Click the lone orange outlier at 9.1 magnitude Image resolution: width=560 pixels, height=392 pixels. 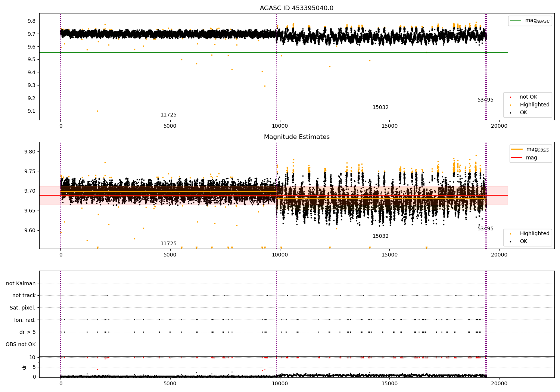click(x=97, y=111)
